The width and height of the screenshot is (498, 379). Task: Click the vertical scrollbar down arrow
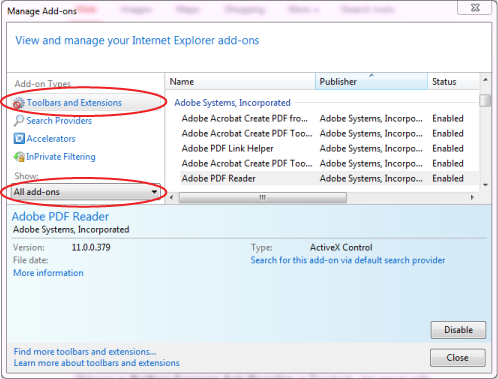pos(485,185)
